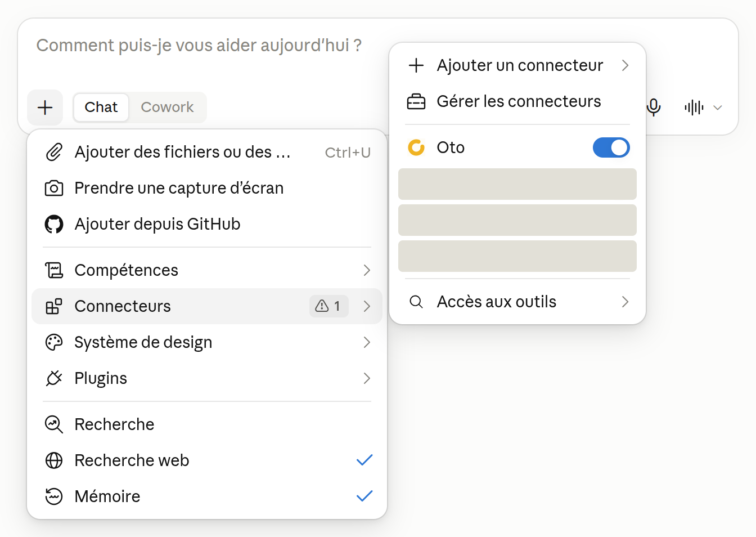Screen dimensions: 756x537
Task: Select the Recherche menu entry
Action: 207,424
